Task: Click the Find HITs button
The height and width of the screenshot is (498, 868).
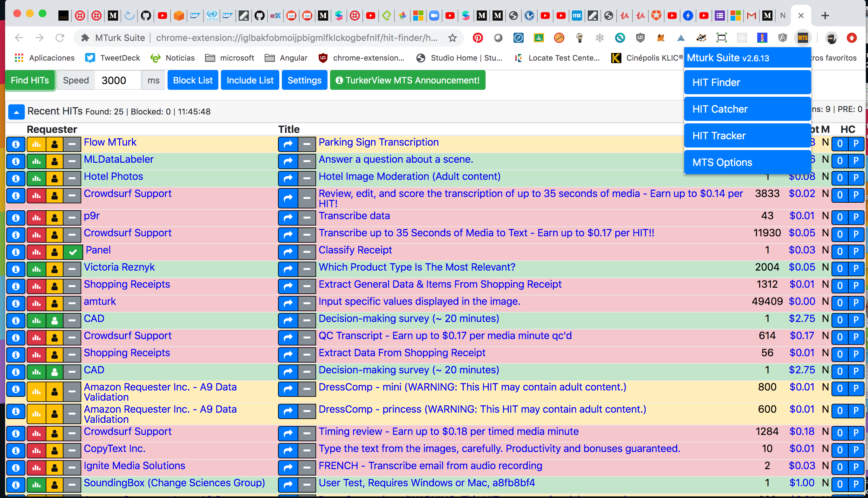Action: (30, 80)
